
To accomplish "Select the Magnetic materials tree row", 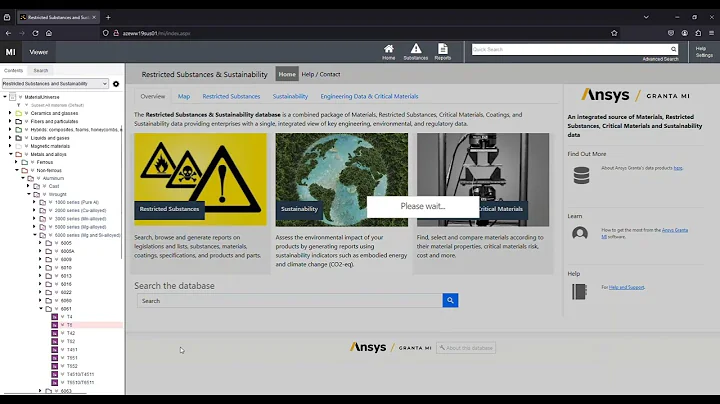I will (50, 146).
